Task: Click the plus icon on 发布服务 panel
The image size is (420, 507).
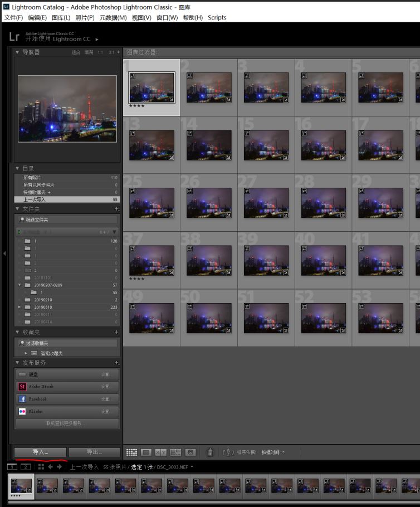Action: 116,363
